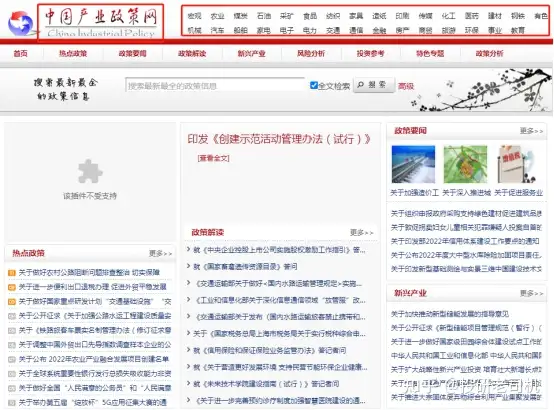Click arrow bullet before 中央企业控股上市公司 item

(x=189, y=250)
